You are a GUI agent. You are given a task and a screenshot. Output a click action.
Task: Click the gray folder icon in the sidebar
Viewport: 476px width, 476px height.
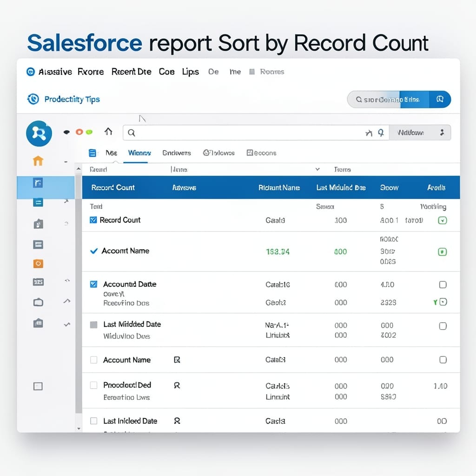(38, 323)
